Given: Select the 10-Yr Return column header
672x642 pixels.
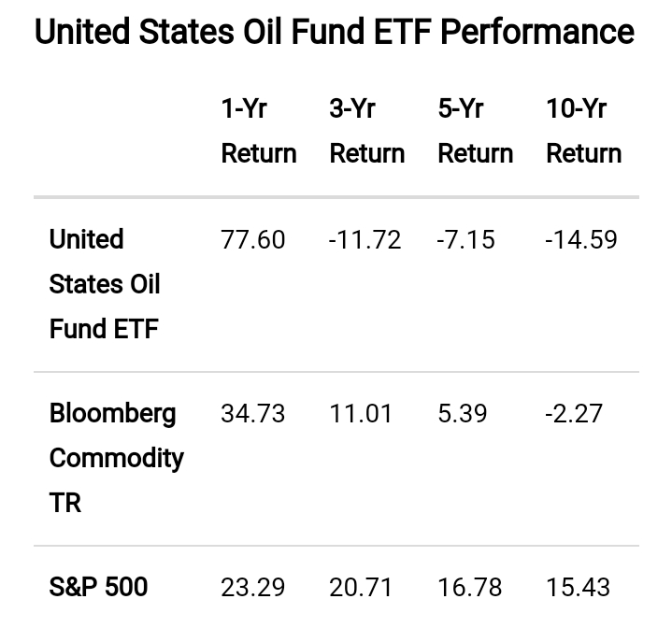Looking at the screenshot, I should (x=583, y=131).
